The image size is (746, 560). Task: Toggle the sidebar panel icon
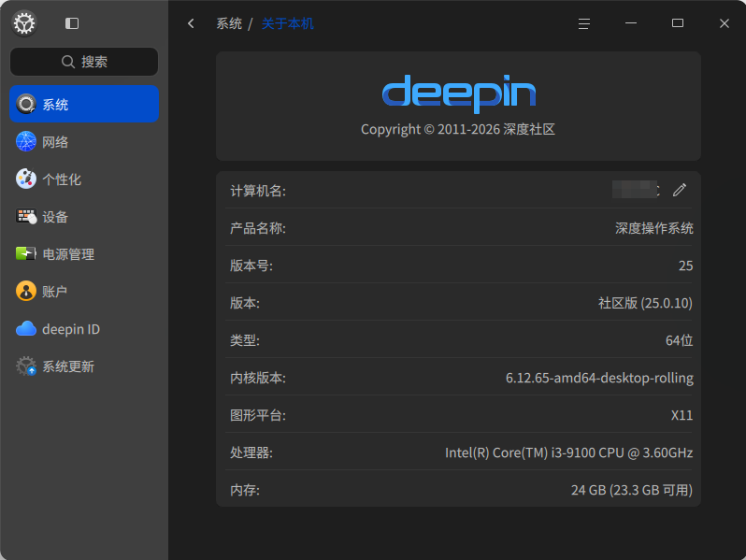(x=72, y=23)
